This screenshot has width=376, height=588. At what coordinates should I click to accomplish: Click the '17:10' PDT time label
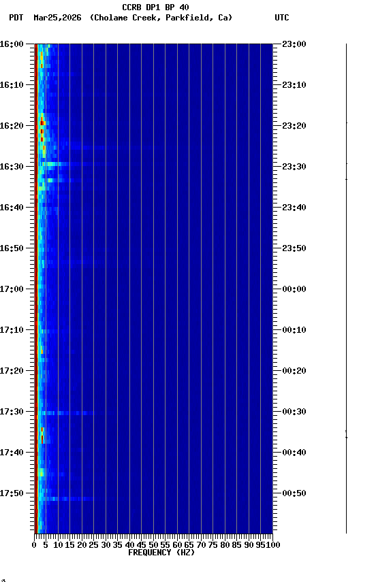click(x=12, y=330)
